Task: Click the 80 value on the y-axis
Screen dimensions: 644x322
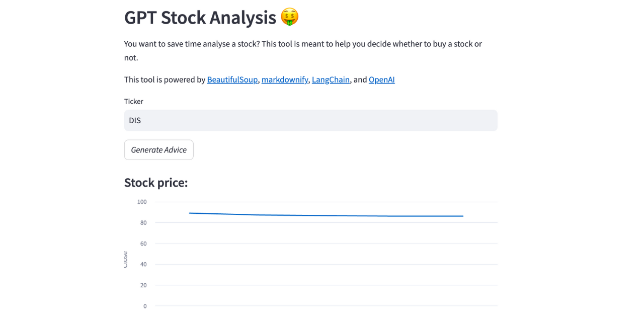Action: [143, 222]
